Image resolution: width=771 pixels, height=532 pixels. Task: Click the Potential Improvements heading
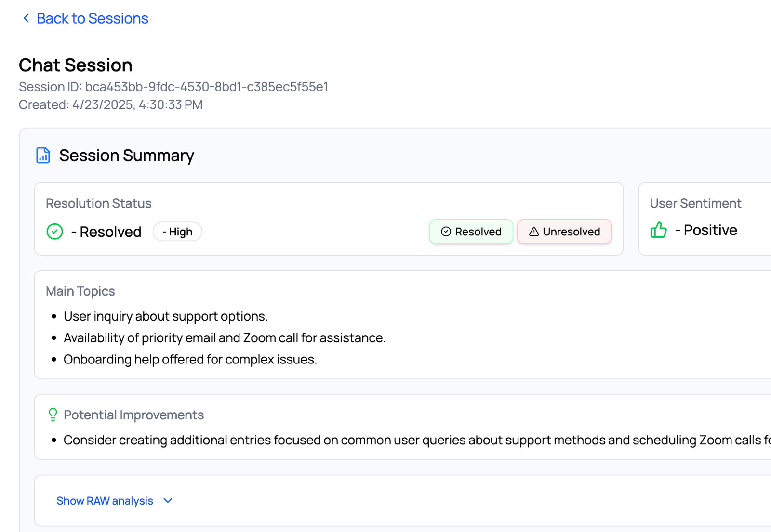[133, 415]
